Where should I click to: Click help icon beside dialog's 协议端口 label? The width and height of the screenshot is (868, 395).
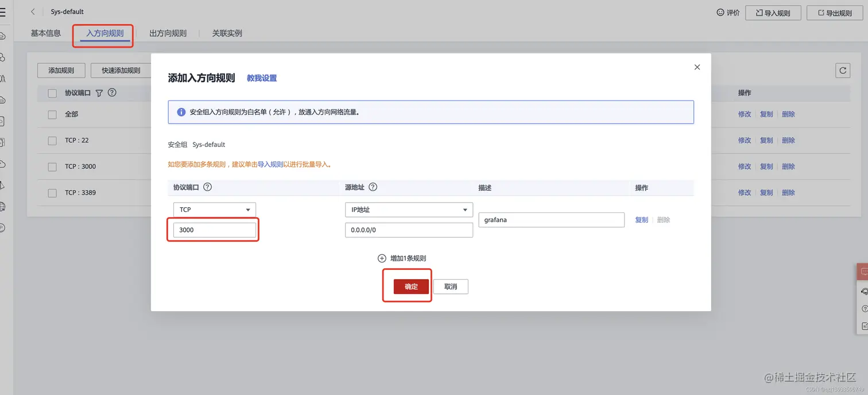click(x=208, y=187)
